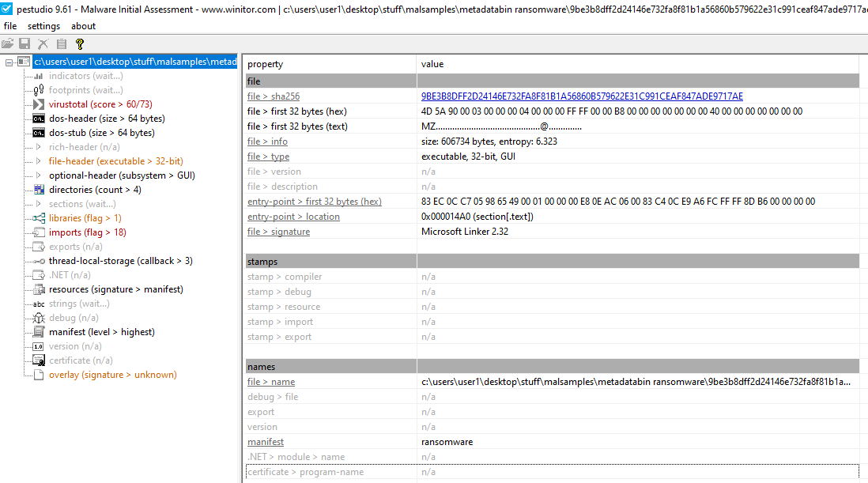Click the footprints tree icon
The width and height of the screenshot is (868, 483).
39,90
